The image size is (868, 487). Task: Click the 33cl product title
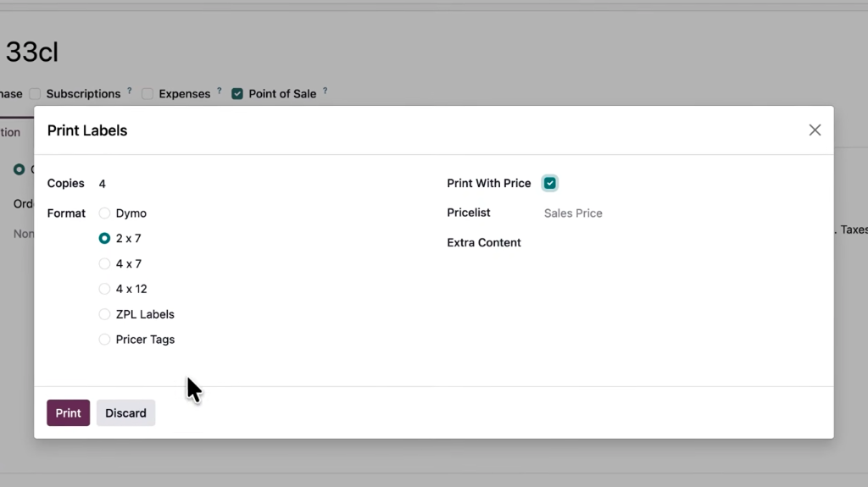(31, 52)
